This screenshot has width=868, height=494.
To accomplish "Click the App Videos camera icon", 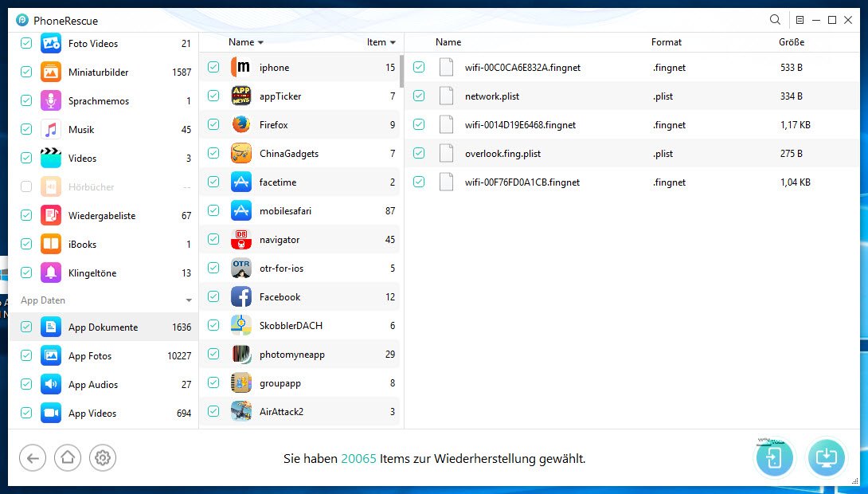I will 51,414.
